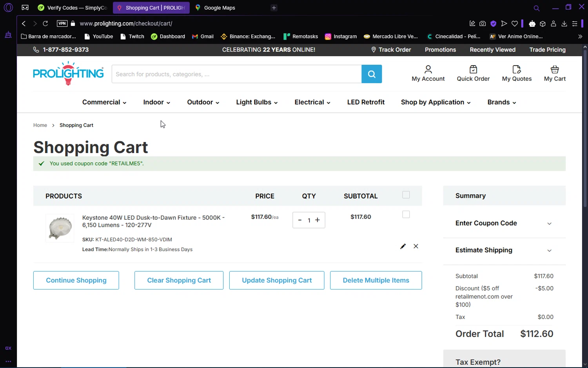Image resolution: width=588 pixels, height=368 pixels.
Task: Click Update Shopping Cart button
Action: [277, 281]
